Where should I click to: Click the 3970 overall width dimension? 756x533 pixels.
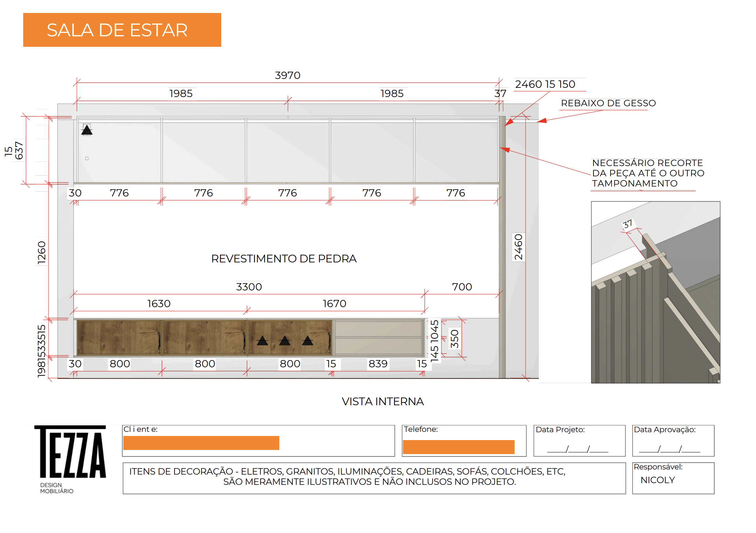[x=288, y=76]
